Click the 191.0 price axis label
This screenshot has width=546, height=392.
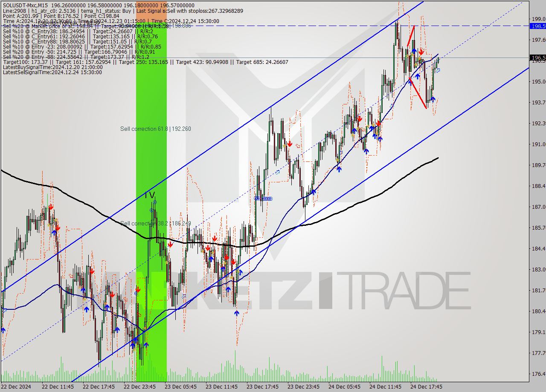(538, 144)
